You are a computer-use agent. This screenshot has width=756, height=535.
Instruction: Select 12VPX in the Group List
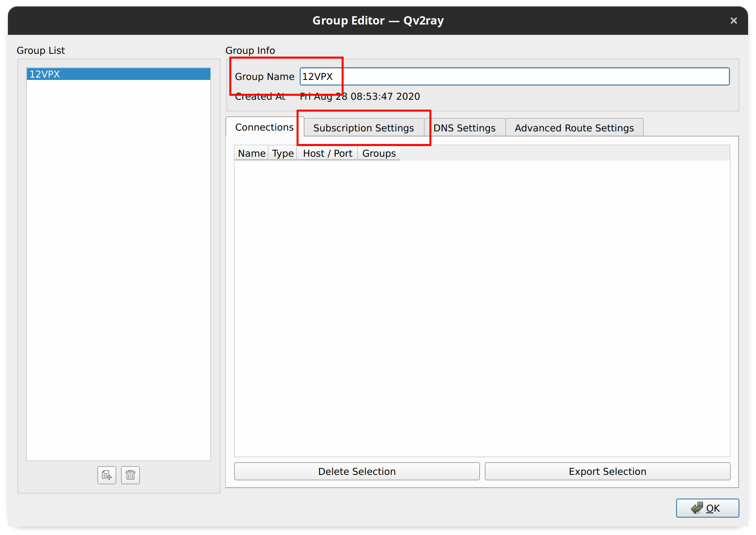tap(118, 74)
